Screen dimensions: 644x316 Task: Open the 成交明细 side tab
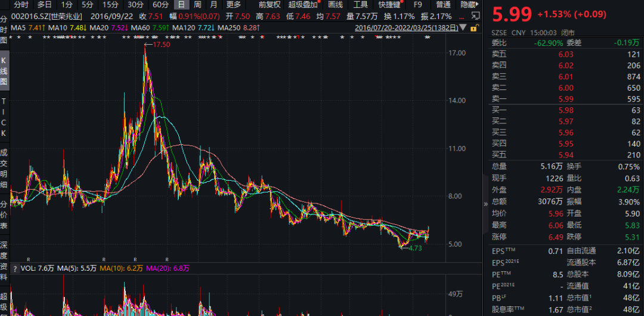(x=4, y=168)
